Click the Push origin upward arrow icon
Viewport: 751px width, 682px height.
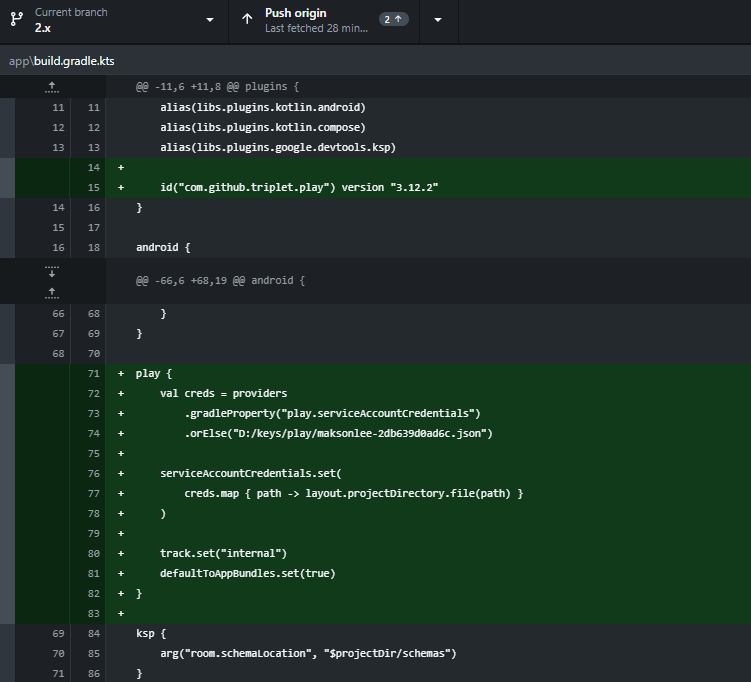(246, 20)
